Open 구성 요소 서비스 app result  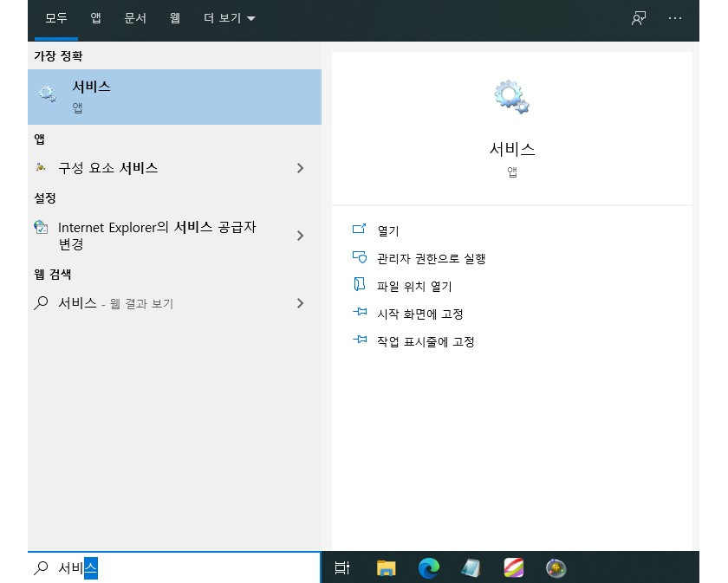(x=174, y=168)
